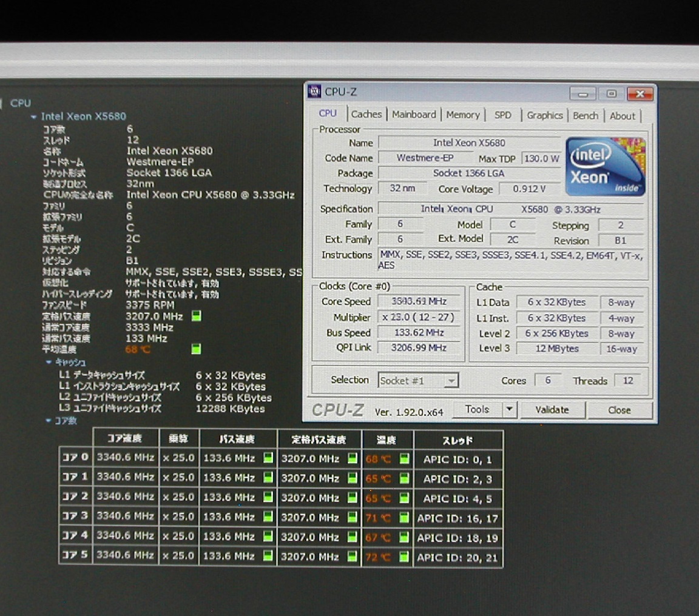Click the 71 °C temperature in コア 3 row
Viewport: 699px width, 616px height.
click(378, 518)
